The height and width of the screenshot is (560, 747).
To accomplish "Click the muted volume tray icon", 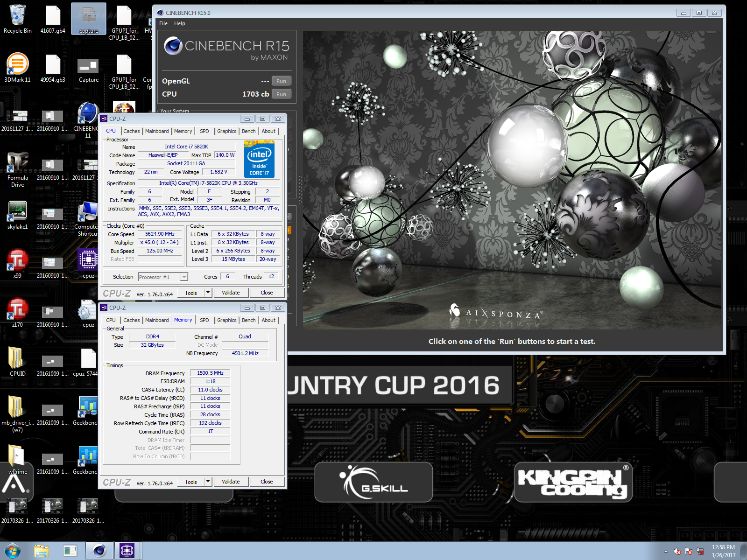I will [677, 552].
